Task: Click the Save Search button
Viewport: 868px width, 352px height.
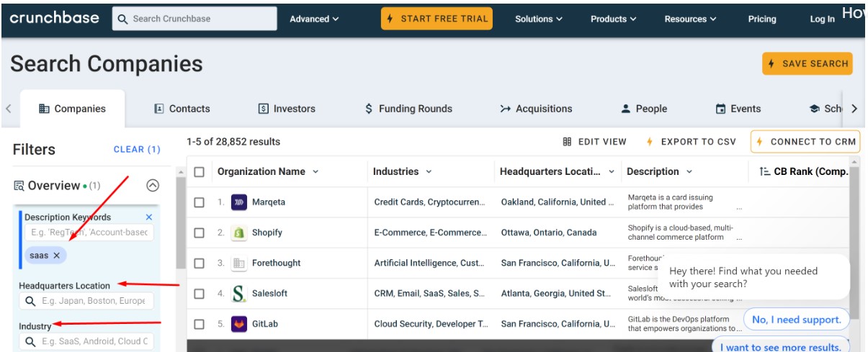Action: coord(807,63)
